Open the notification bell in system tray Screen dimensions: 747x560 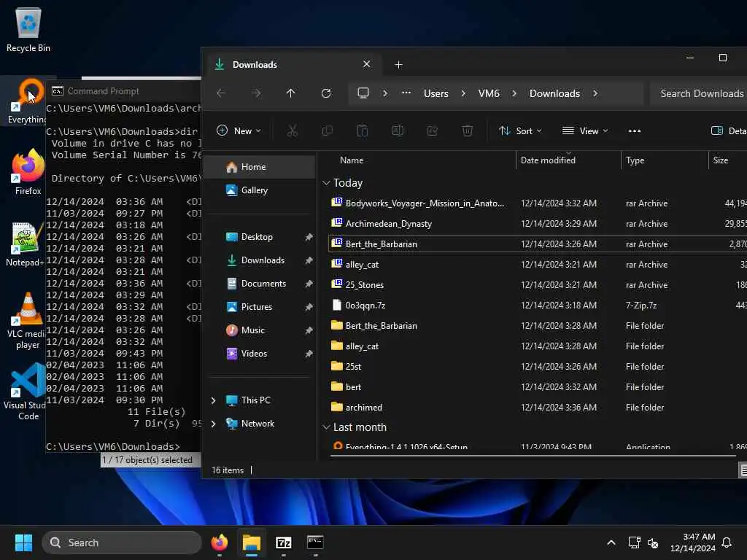click(x=727, y=542)
